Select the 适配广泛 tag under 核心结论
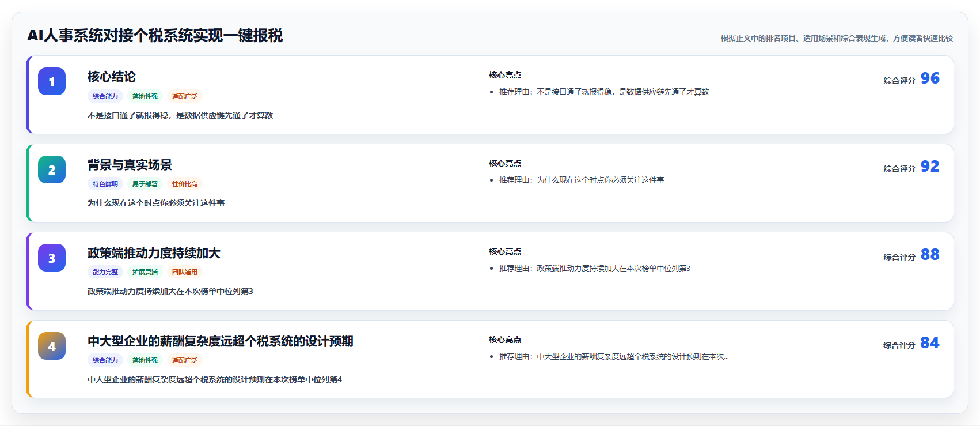This screenshot has height=426, width=980. pyautogui.click(x=185, y=96)
